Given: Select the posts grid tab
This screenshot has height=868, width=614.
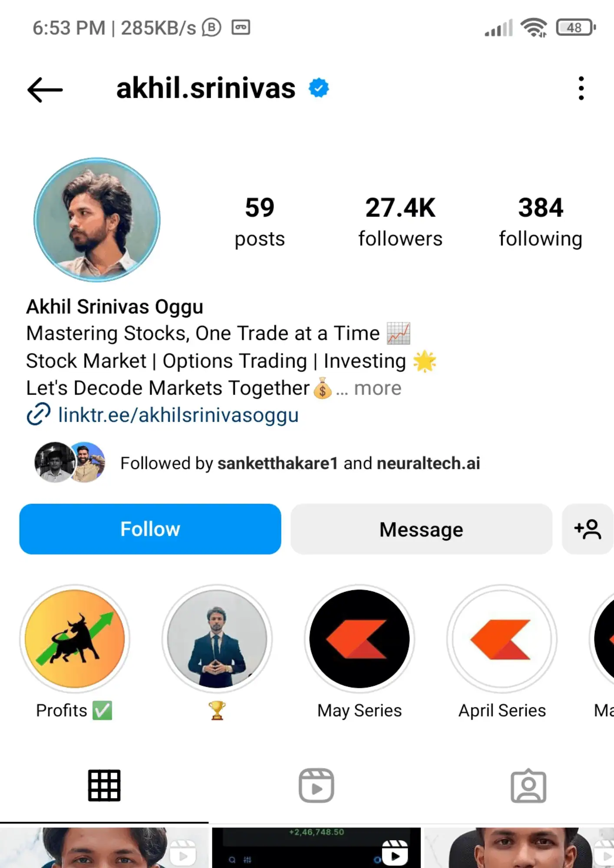Looking at the screenshot, I should (104, 786).
